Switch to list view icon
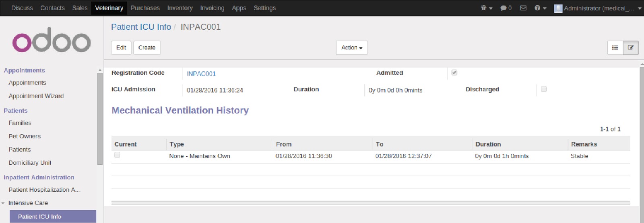Screen dimensions: 644x223 point(615,48)
